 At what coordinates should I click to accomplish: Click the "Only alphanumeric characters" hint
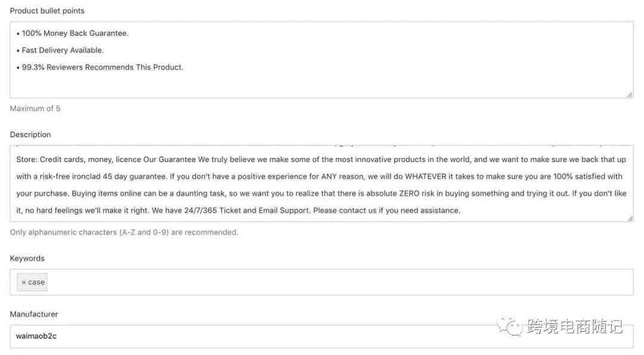(x=123, y=232)
